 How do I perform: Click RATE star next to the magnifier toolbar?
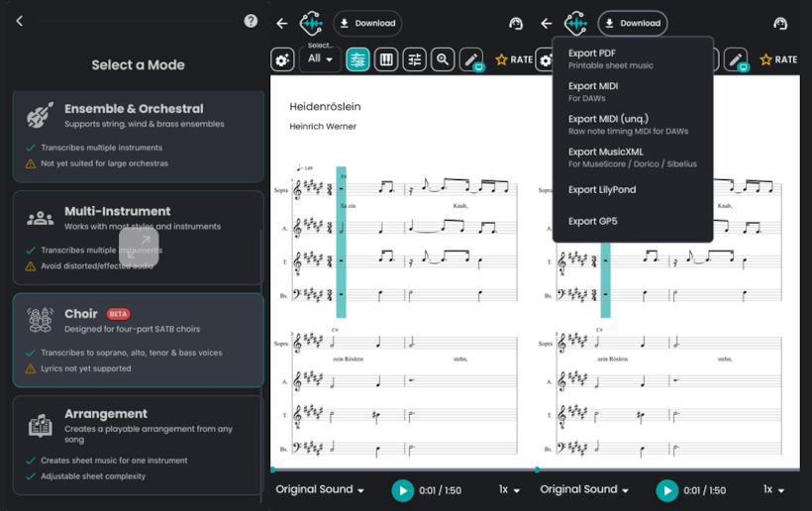(x=514, y=59)
